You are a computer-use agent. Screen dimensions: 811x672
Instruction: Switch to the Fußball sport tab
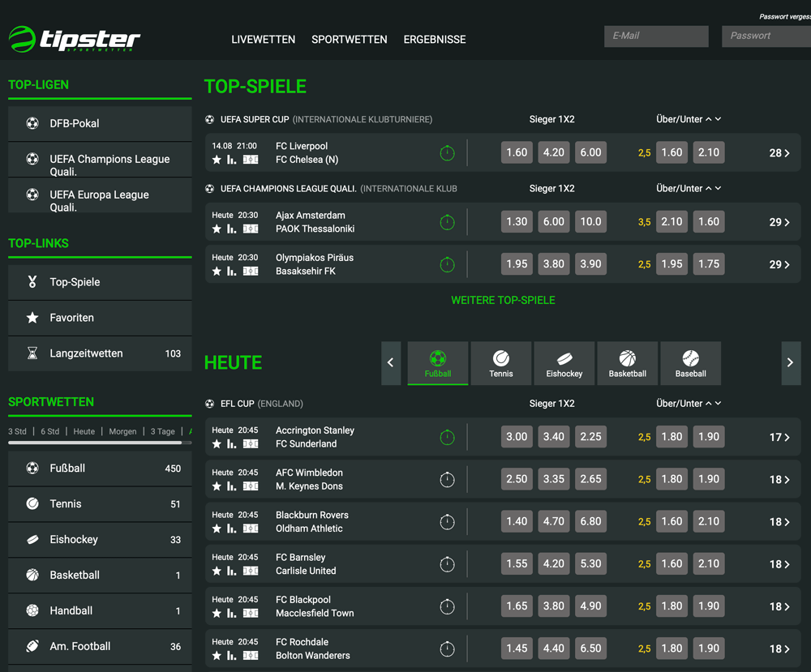coord(438,363)
